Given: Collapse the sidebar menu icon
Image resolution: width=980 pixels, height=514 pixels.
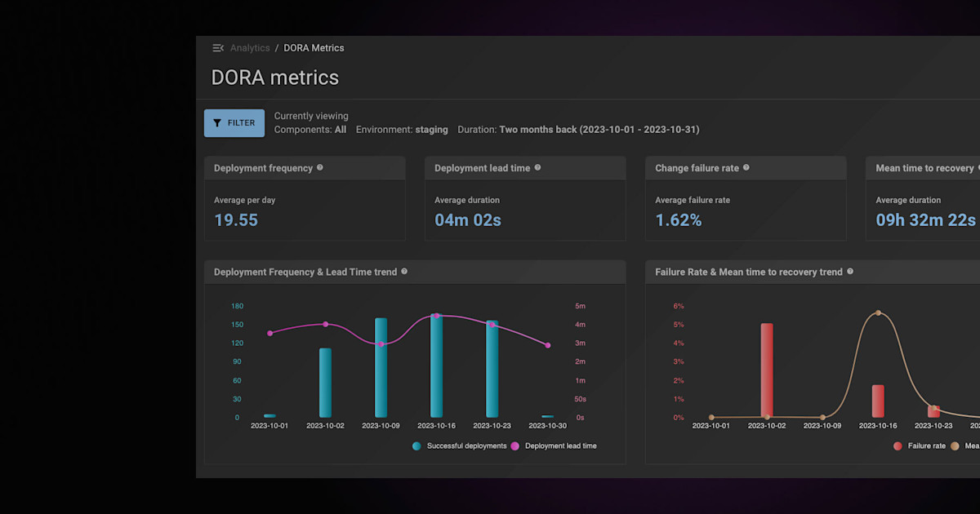Looking at the screenshot, I should [218, 48].
